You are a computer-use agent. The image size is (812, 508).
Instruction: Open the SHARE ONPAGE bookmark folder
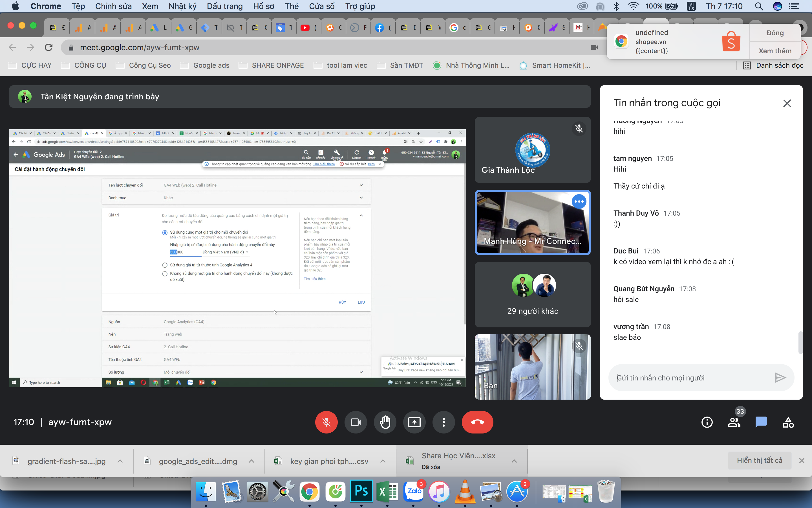pos(271,65)
